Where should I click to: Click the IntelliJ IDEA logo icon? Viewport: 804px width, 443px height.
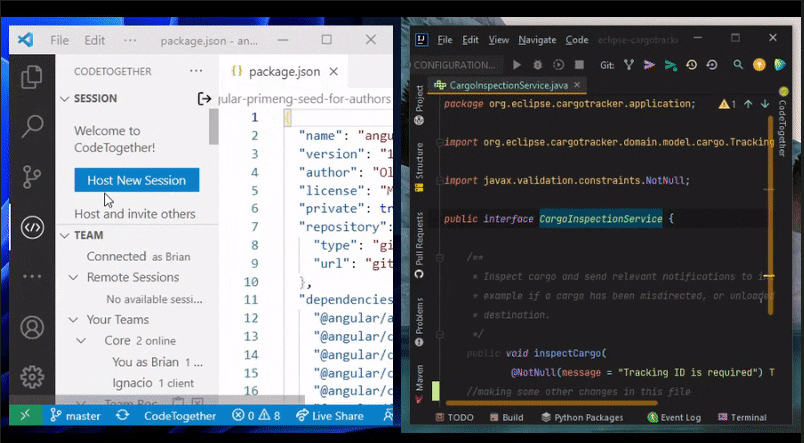421,39
